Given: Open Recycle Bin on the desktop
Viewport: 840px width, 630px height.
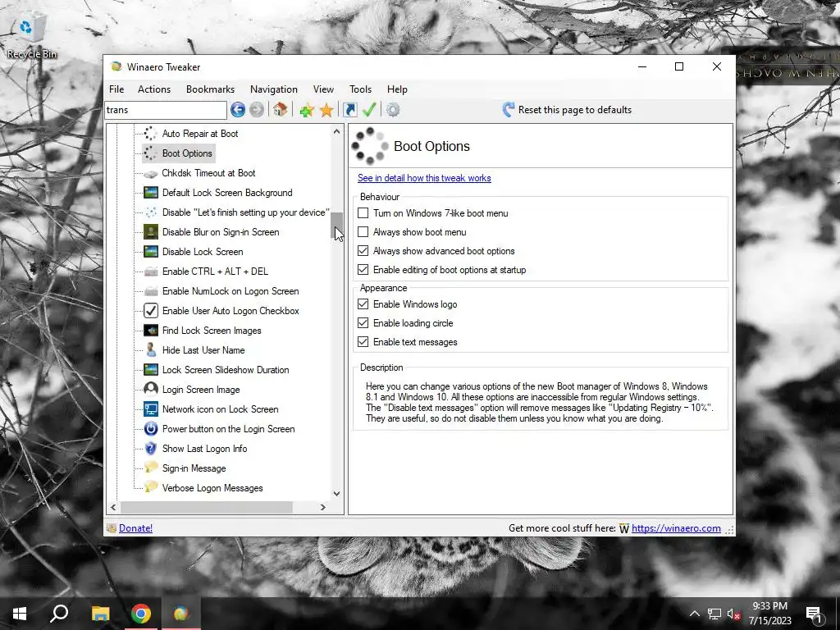Looking at the screenshot, I should point(31,36).
